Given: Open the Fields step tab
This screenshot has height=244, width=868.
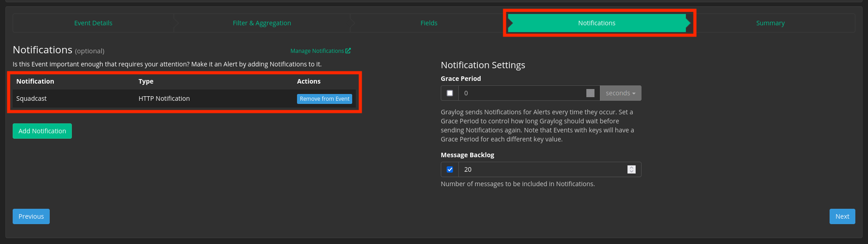Looking at the screenshot, I should point(429,23).
